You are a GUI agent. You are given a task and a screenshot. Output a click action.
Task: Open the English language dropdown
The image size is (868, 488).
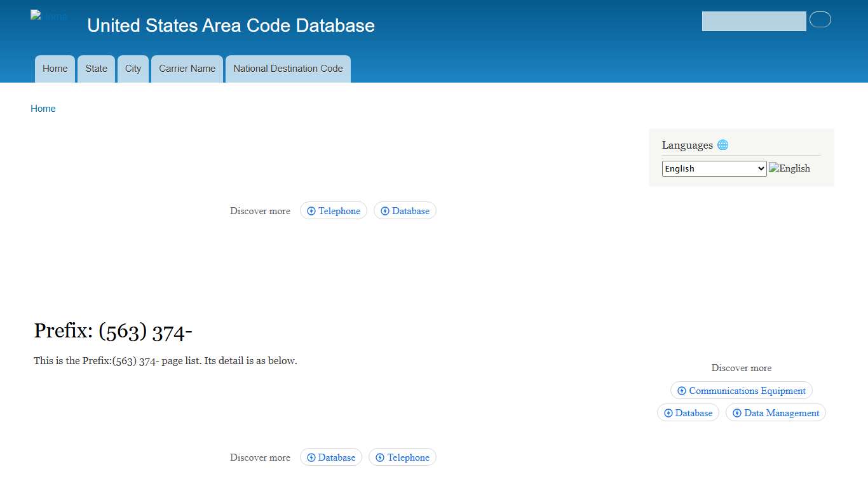tap(714, 168)
